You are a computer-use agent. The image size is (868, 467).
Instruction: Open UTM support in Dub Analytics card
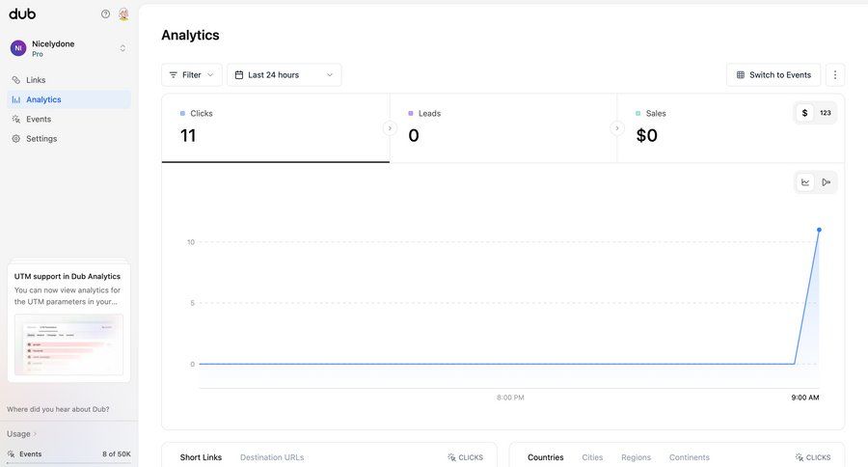(68, 322)
